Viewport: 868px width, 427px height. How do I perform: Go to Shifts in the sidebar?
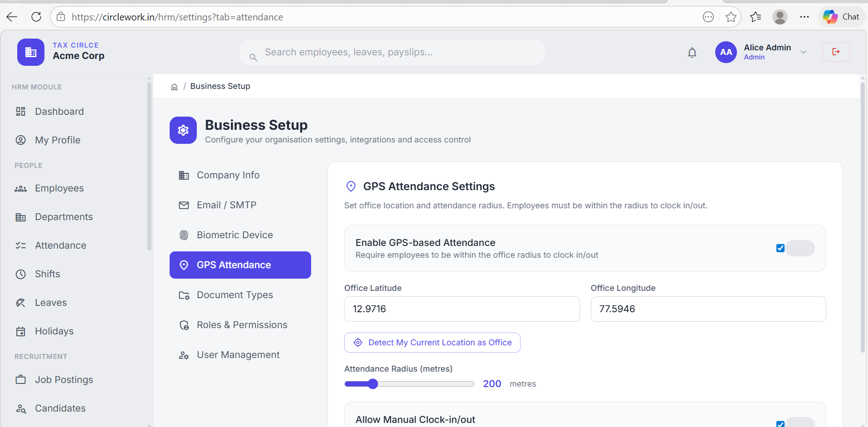(x=47, y=274)
